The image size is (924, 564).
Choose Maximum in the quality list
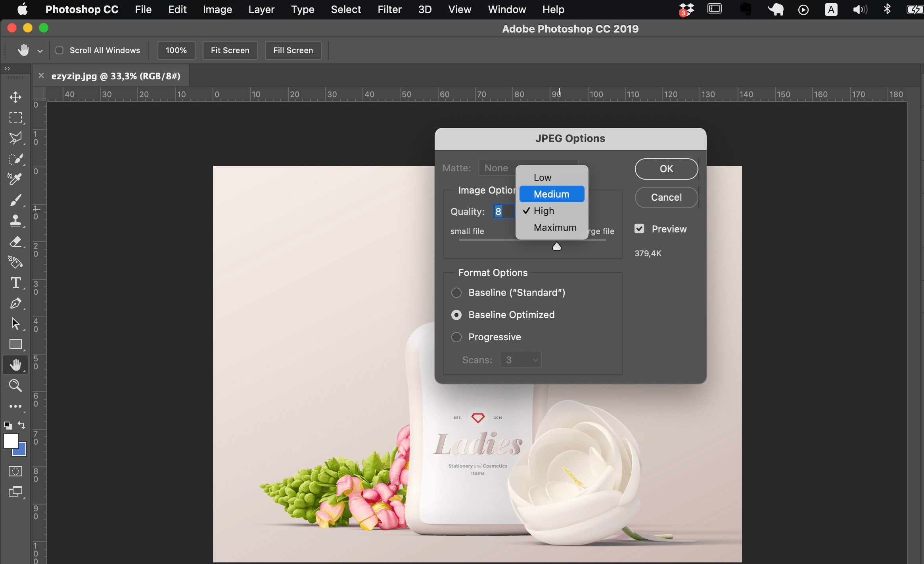(552, 227)
